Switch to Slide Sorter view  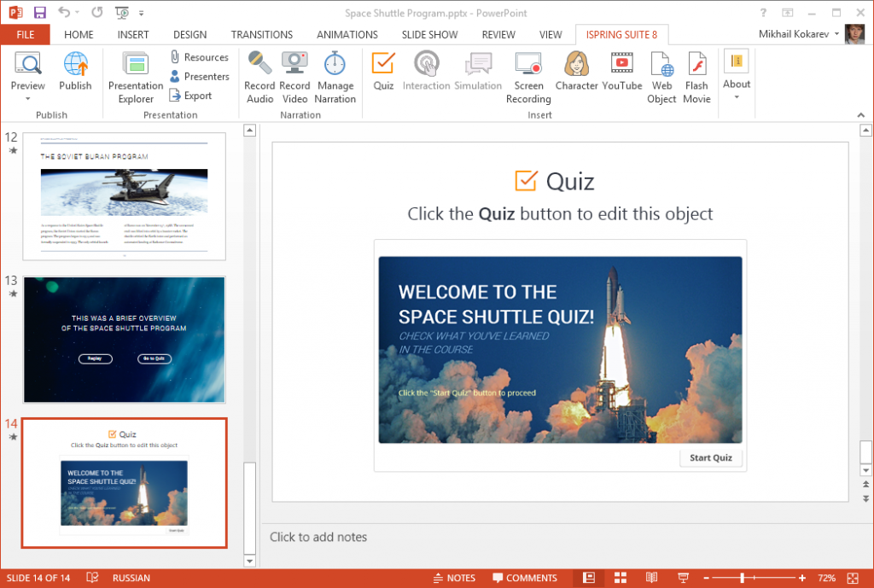621,578
